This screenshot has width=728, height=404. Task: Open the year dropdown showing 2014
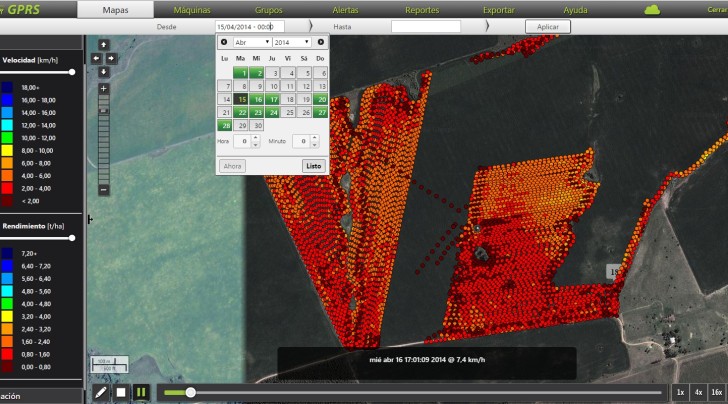(x=291, y=42)
